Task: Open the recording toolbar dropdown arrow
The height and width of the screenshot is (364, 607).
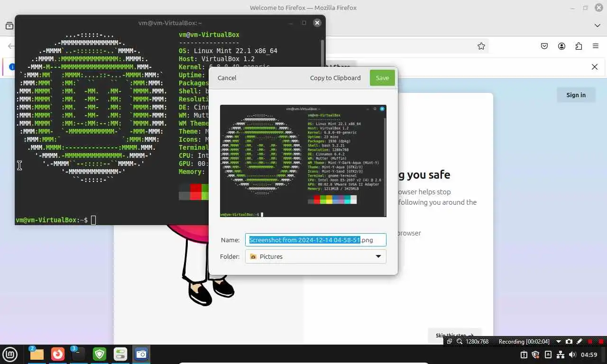Action: 559,341
